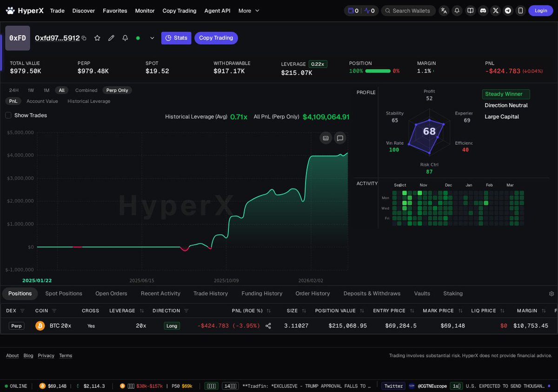The width and height of the screenshot is (558, 392).
Task: Click the green position ratio bar
Action: point(378,71)
